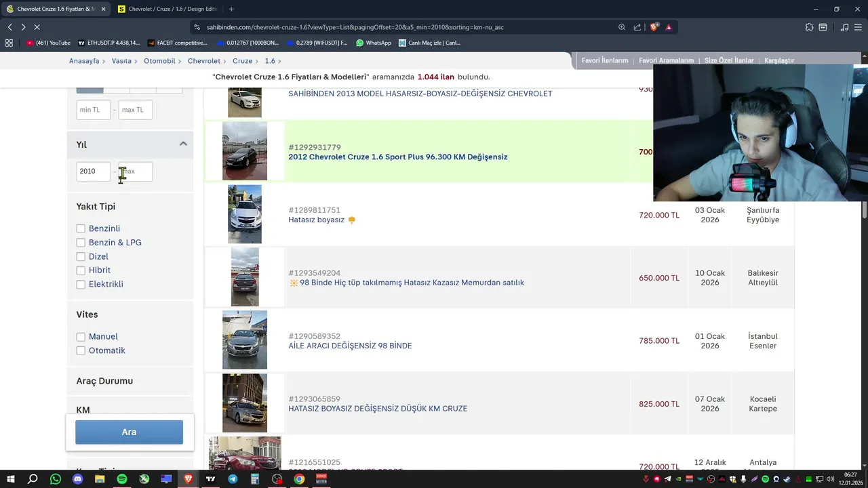868x488 pixels.
Task: Click the Yıl minimum field showing 2010
Action: (x=94, y=171)
